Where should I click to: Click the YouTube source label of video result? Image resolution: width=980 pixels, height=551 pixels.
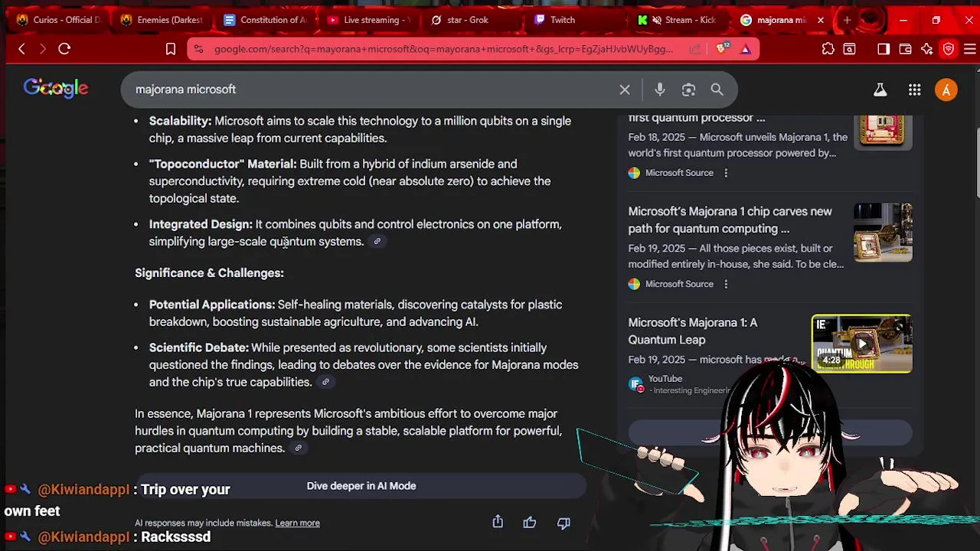[665, 379]
